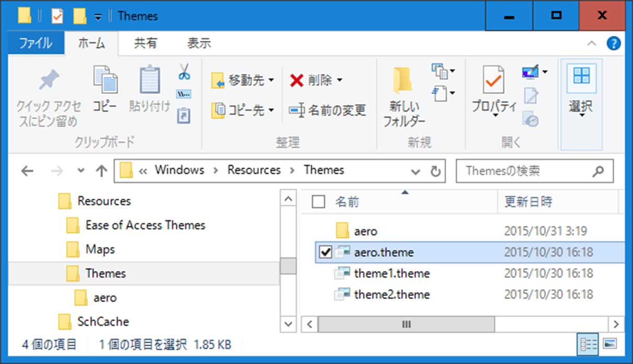633x364 pixels.
Task: Sort by Date modified (更新日時) column header
Action: (x=528, y=201)
